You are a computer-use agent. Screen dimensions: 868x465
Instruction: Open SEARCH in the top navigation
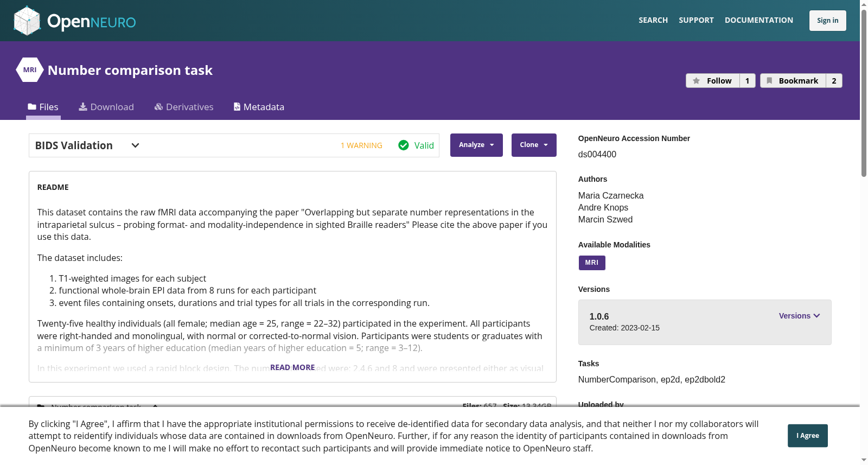[653, 20]
